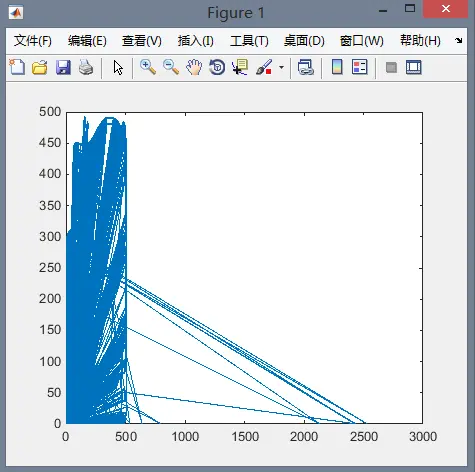475x472 pixels.
Task: Click the y-axis label 100
Action: pos(50,361)
